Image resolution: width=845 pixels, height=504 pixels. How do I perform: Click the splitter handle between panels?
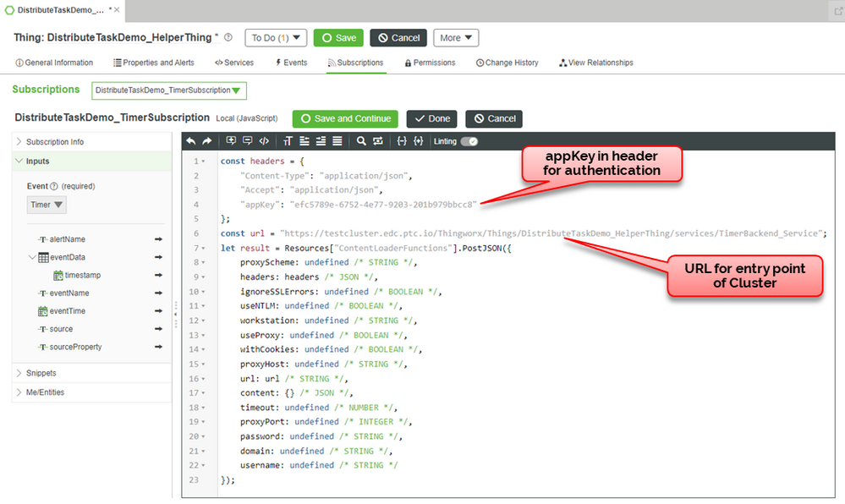pos(176,315)
